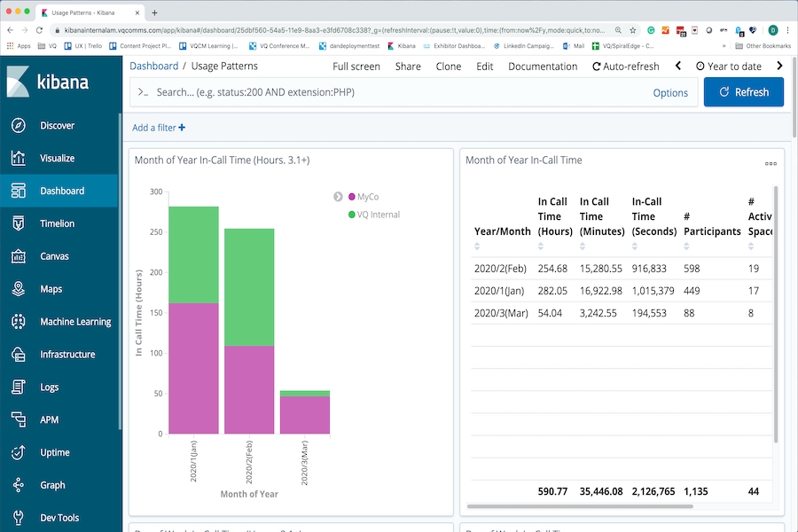Open a new browser tab
Screen dimensions: 798x532
[154, 12]
